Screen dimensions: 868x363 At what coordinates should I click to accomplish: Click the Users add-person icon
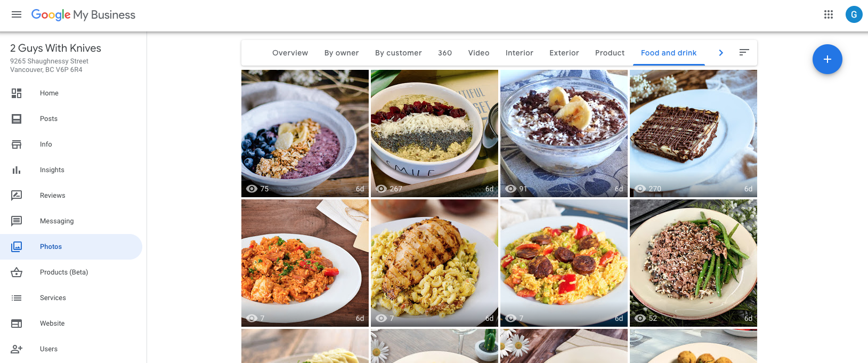click(17, 349)
